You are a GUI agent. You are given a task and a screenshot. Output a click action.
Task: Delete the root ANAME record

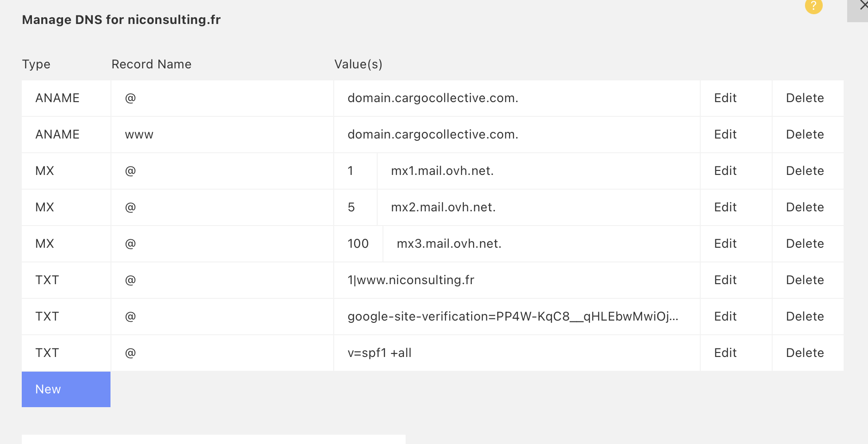coord(805,98)
